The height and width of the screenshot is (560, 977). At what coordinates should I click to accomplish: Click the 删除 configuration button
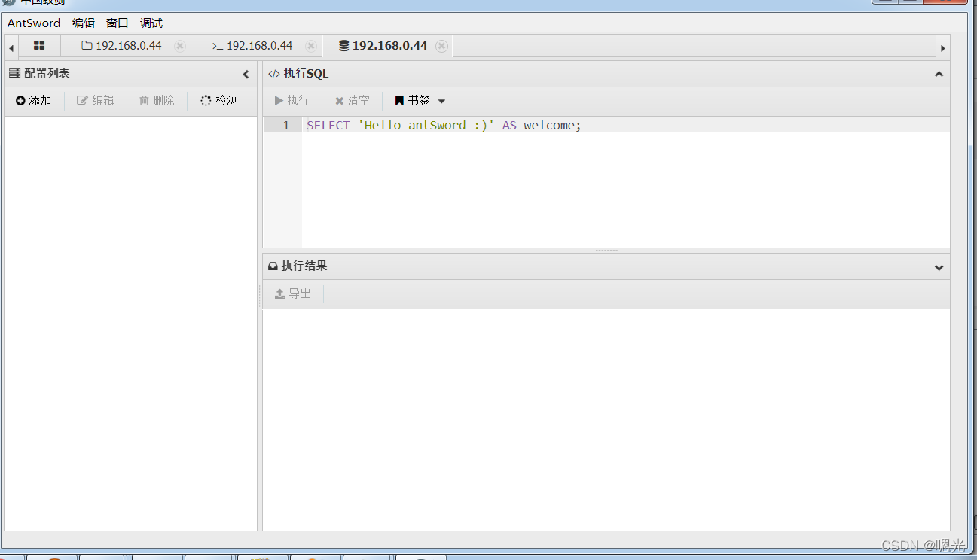click(157, 100)
